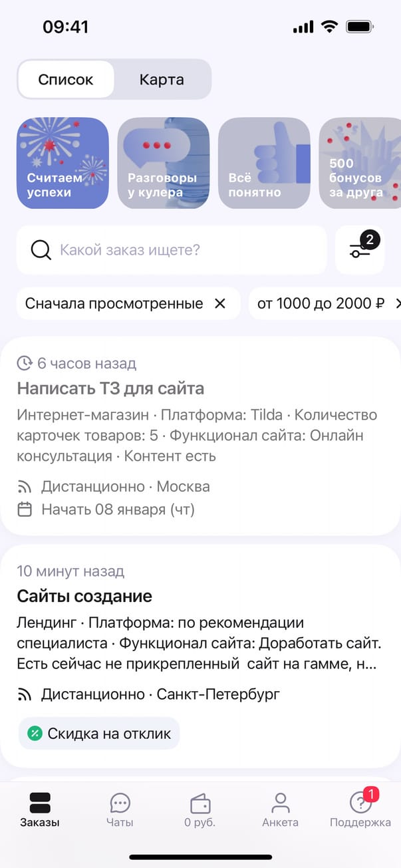The width and height of the screenshot is (401, 868).
Task: Tap the green discount percent icon
Action: 35,734
